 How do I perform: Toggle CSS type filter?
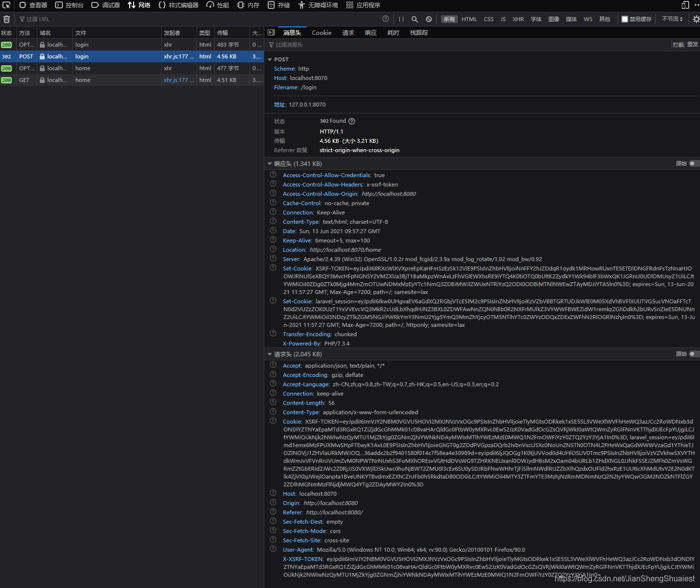tap(489, 19)
